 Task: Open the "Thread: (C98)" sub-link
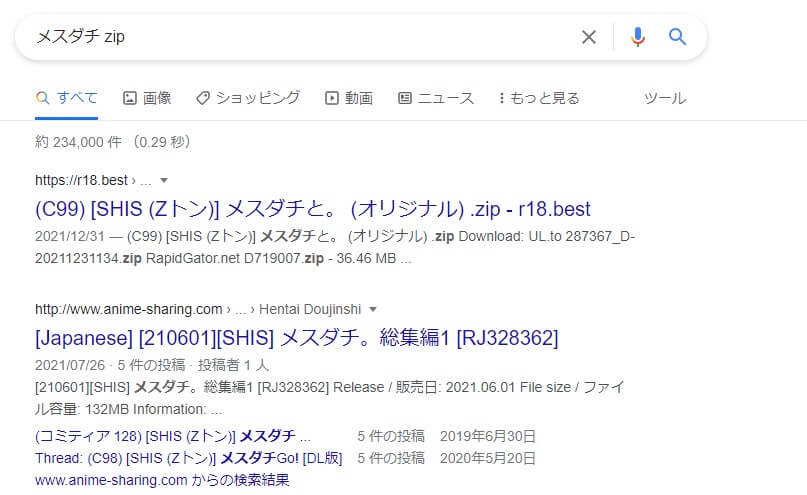(x=188, y=458)
